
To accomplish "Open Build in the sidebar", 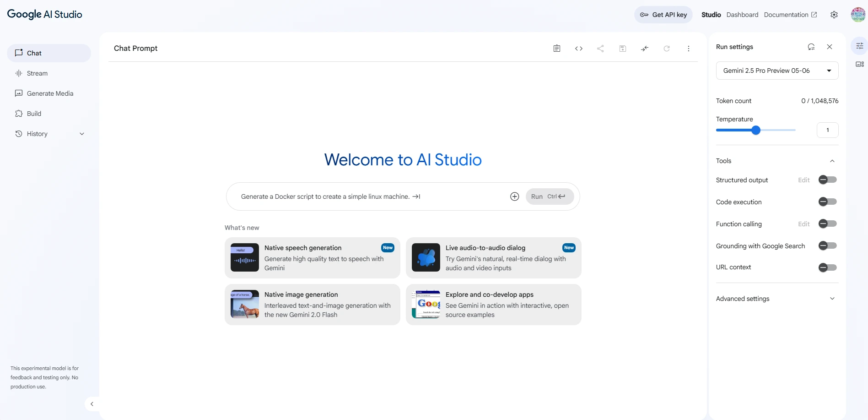I will click(49, 114).
